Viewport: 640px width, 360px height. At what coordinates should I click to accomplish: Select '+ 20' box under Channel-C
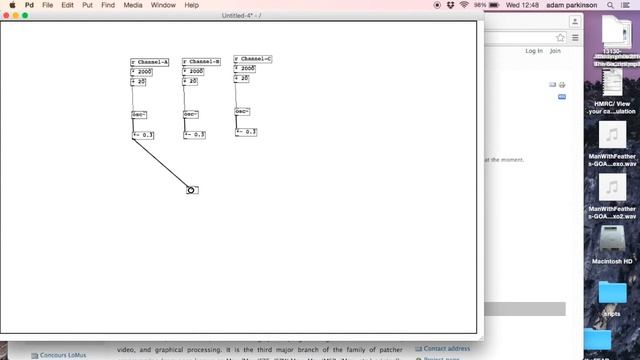point(241,78)
